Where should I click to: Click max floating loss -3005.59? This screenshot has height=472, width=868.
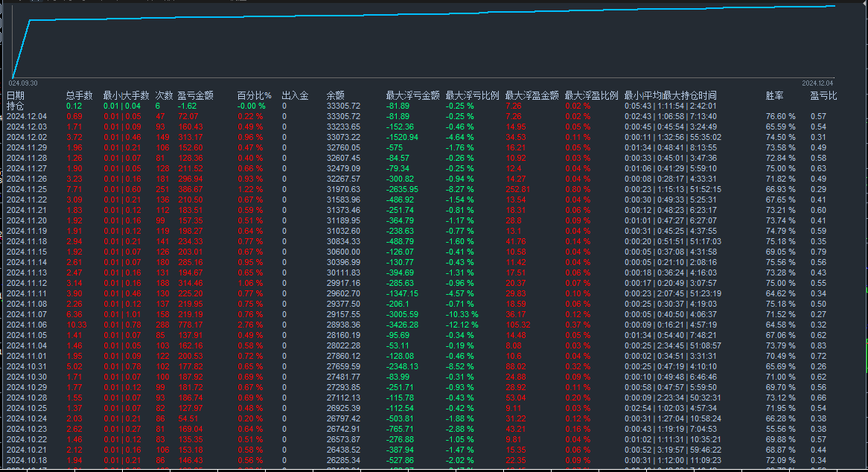pyautogui.click(x=402, y=314)
